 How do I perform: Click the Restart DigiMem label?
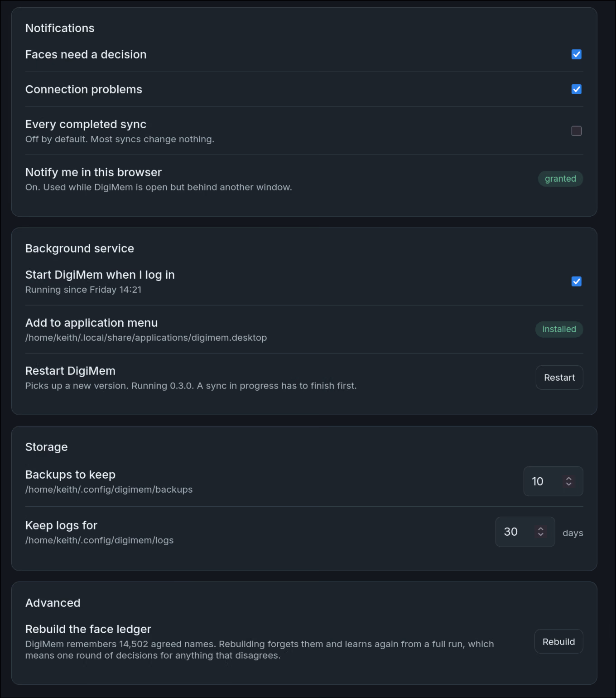70,371
